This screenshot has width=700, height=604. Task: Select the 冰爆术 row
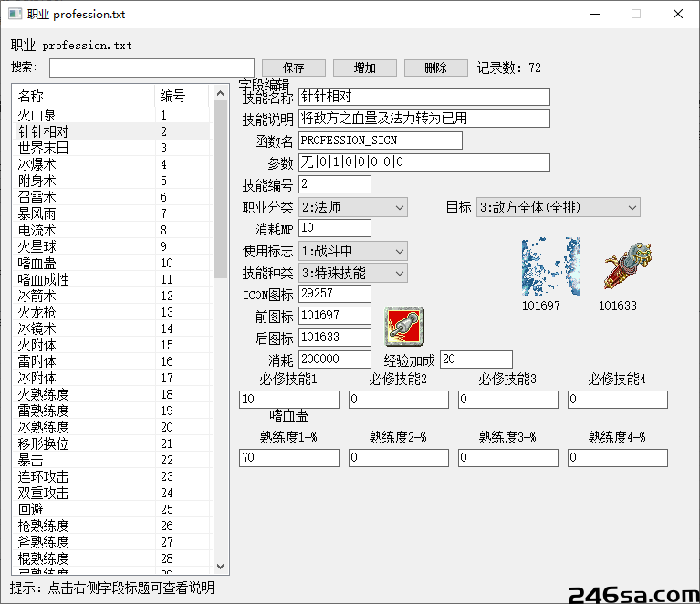point(111,164)
